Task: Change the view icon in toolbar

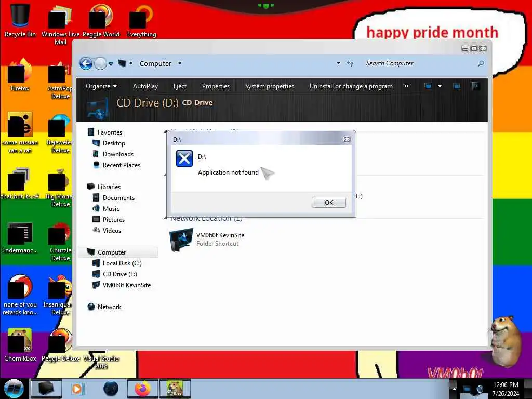Action: tap(428, 86)
